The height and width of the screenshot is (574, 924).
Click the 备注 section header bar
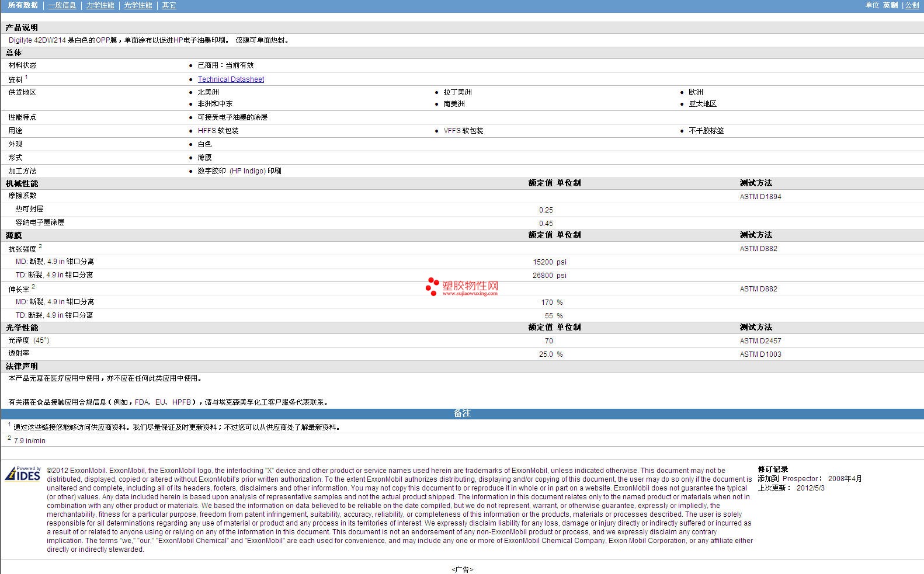(x=462, y=413)
